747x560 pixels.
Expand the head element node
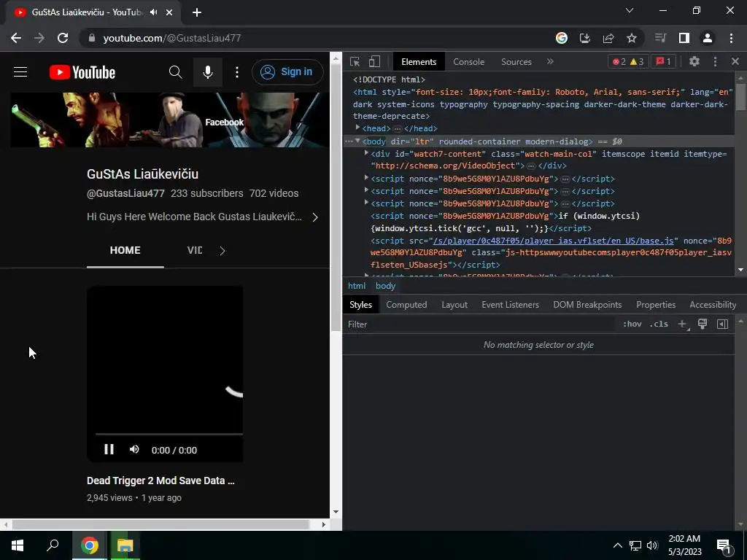pyautogui.click(x=357, y=128)
